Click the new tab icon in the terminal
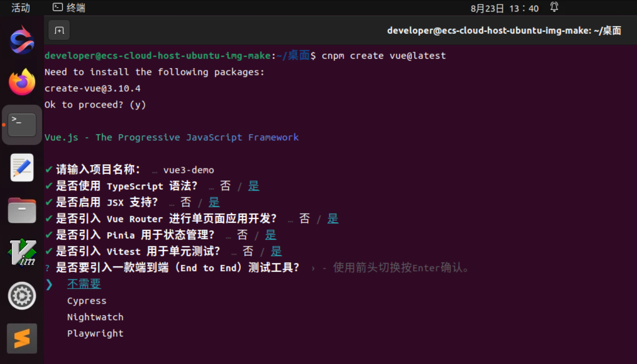 (59, 30)
